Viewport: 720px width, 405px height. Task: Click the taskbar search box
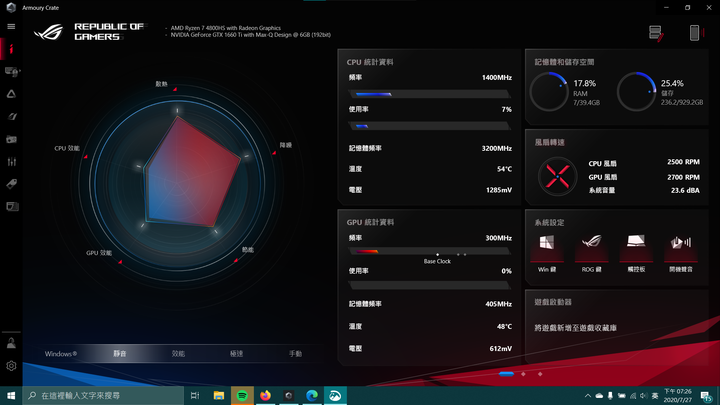tap(103, 395)
